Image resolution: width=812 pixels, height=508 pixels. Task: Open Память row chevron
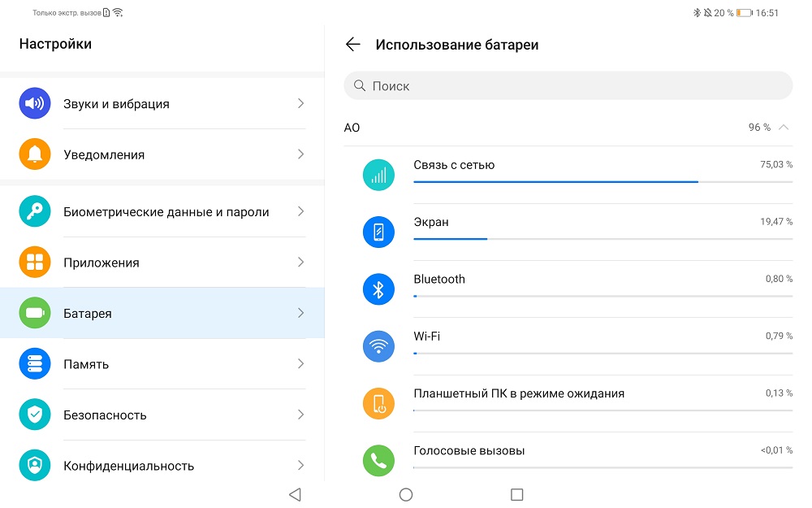301,363
